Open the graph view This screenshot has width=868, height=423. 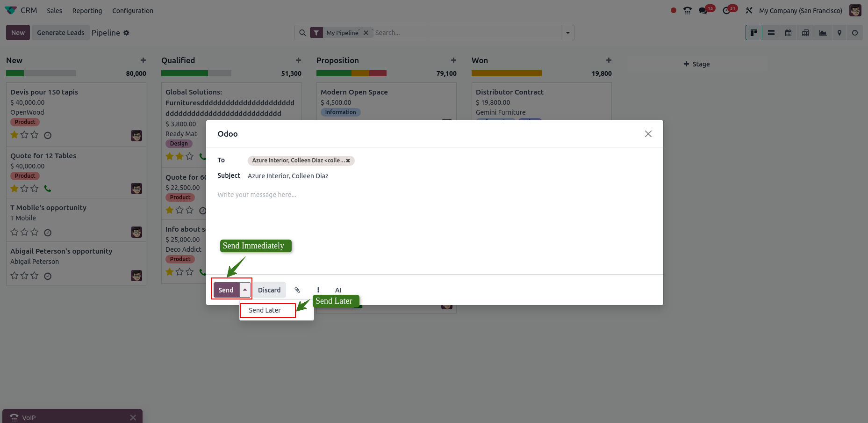823,33
